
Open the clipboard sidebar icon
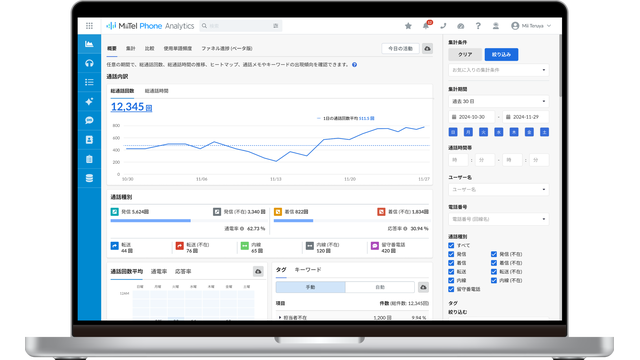pos(89,159)
